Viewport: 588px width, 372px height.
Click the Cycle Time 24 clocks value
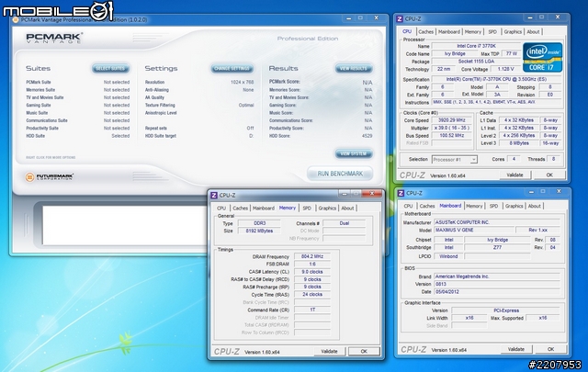pos(312,294)
